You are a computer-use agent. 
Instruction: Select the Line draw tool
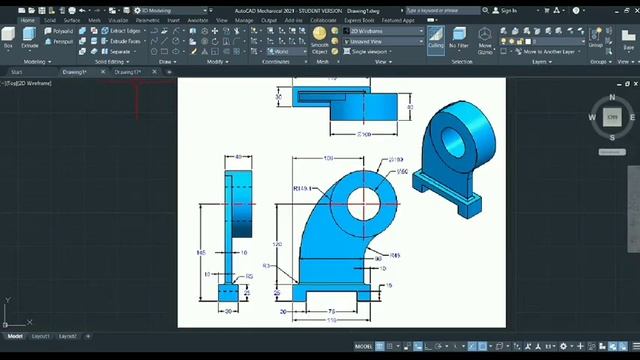[x=164, y=41]
